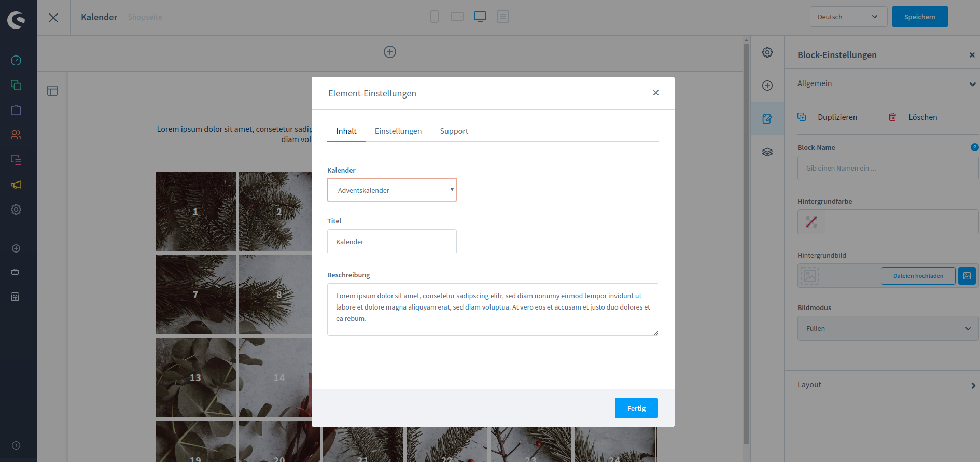This screenshot has height=462, width=980.
Task: Click the Shopware logo in the sidebar
Action: click(17, 20)
